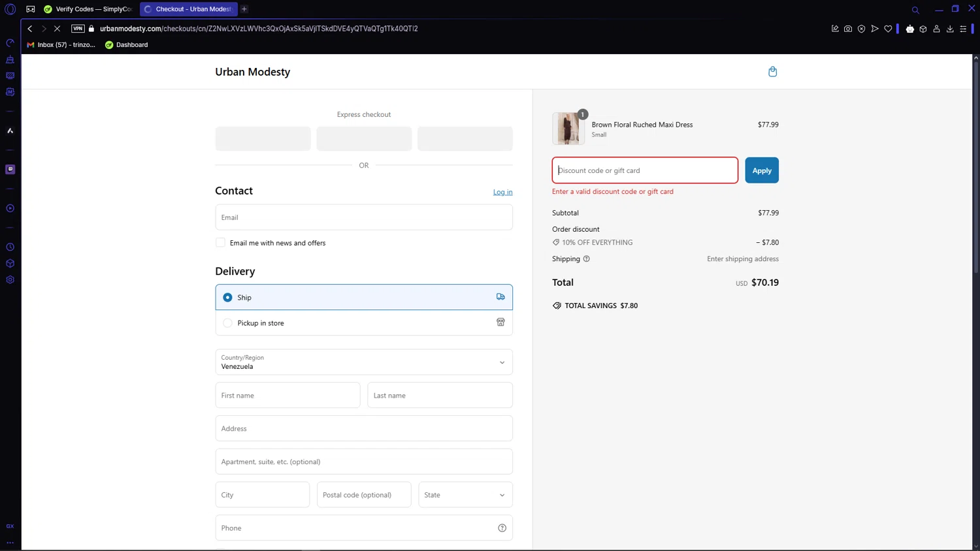This screenshot has width=980, height=551.
Task: Open extensions cube icon in toolbar
Action: coord(923,29)
